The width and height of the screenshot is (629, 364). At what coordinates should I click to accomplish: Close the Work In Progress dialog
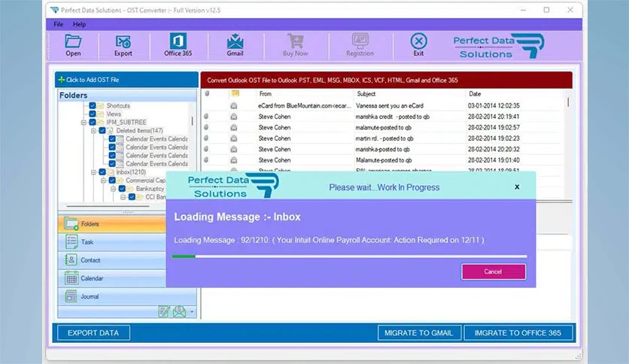(x=517, y=187)
